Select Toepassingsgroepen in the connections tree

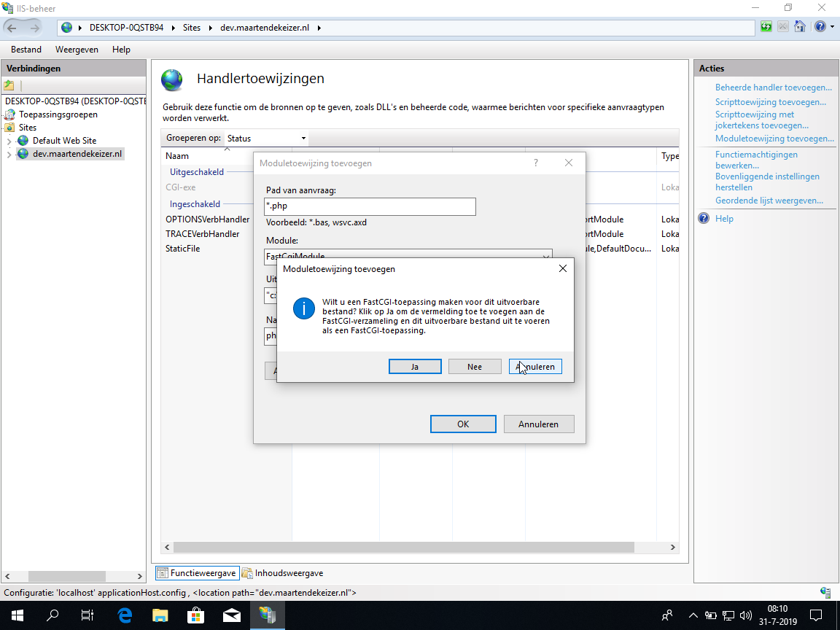(58, 114)
